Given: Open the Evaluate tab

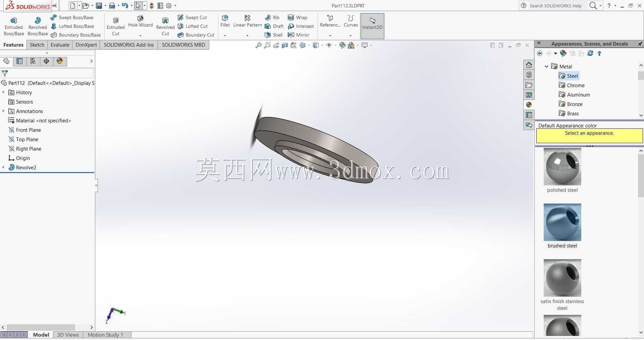Looking at the screenshot, I should [60, 45].
